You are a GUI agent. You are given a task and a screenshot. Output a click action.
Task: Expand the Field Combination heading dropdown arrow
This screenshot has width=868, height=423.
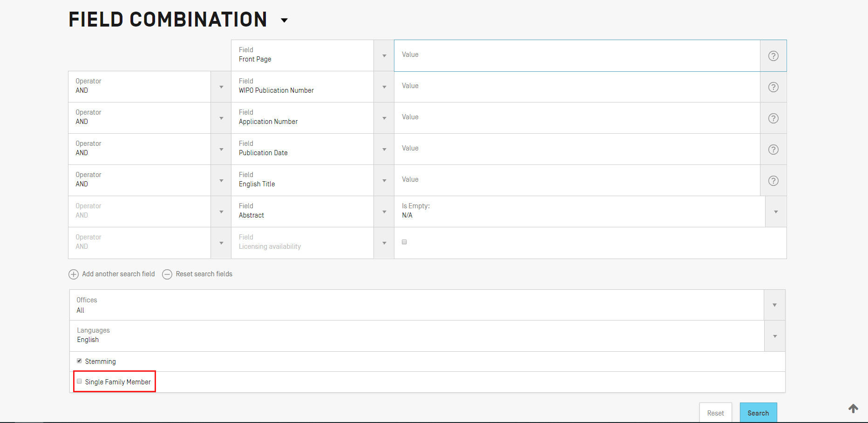285,20
